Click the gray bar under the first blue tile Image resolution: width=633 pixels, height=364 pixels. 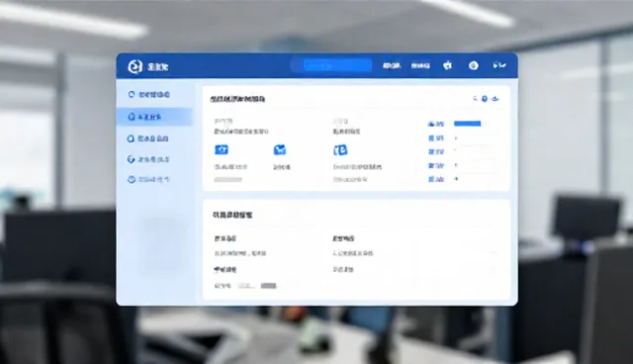click(228, 180)
